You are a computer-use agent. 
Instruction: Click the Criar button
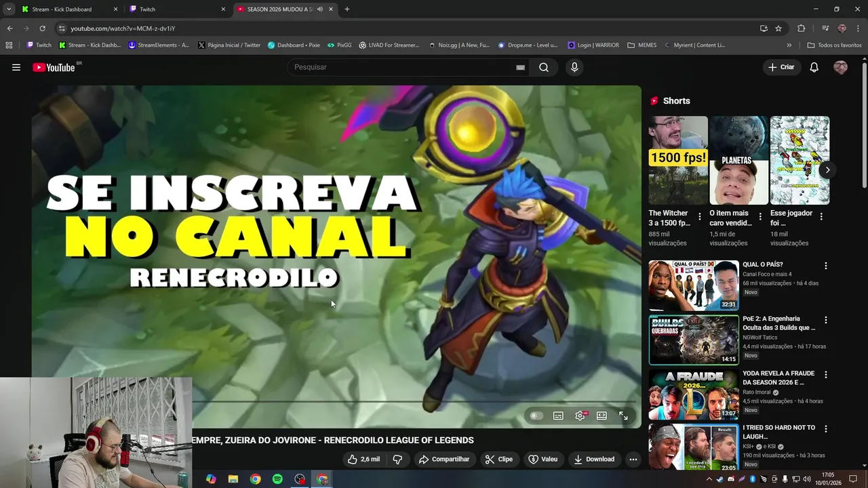click(x=781, y=67)
